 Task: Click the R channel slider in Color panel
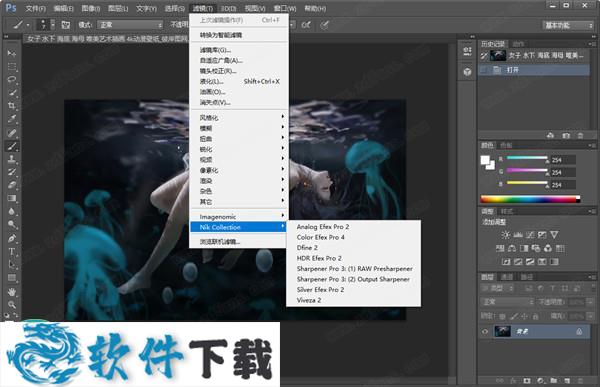[x=528, y=158]
